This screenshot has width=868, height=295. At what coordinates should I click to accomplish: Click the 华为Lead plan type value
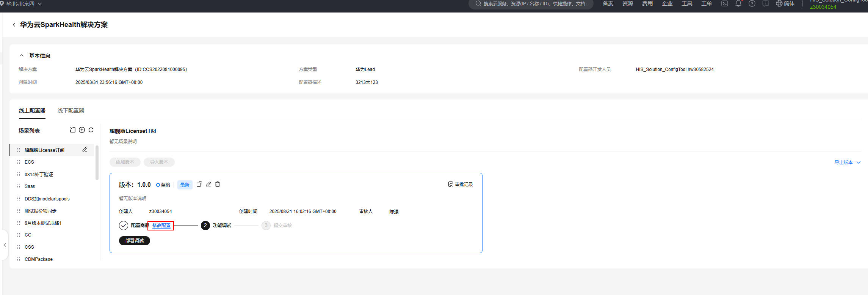coord(365,69)
